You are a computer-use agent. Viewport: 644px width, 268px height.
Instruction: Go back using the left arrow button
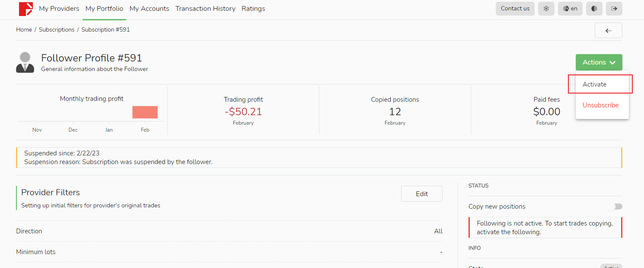pyautogui.click(x=608, y=31)
